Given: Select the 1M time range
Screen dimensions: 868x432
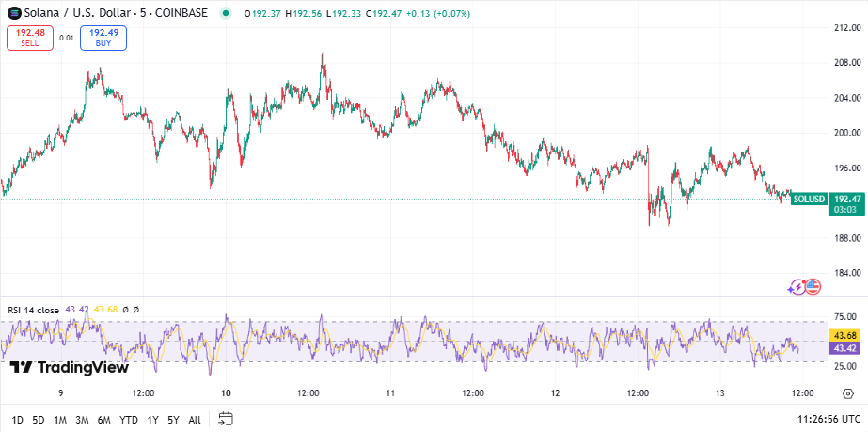Looking at the screenshot, I should click(x=60, y=420).
